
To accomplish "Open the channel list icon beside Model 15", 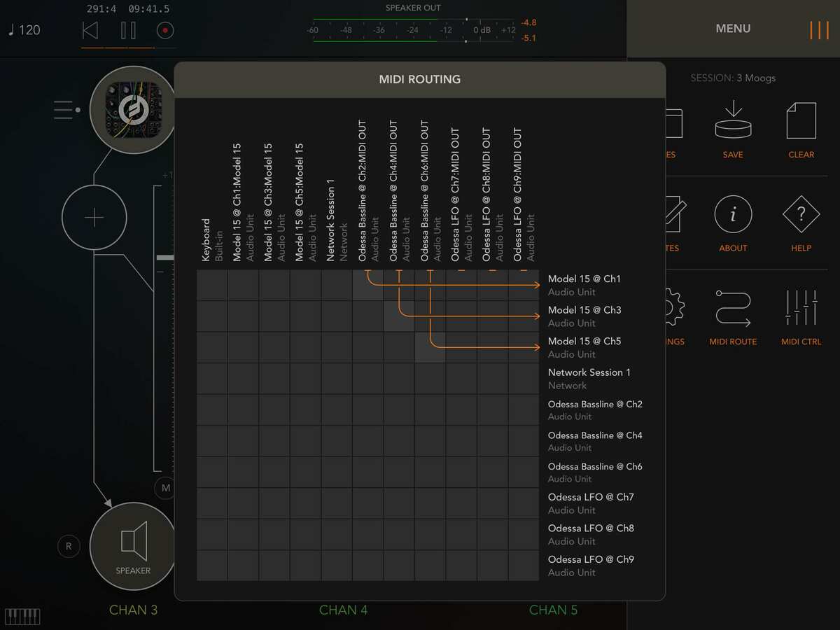I will (x=66, y=110).
